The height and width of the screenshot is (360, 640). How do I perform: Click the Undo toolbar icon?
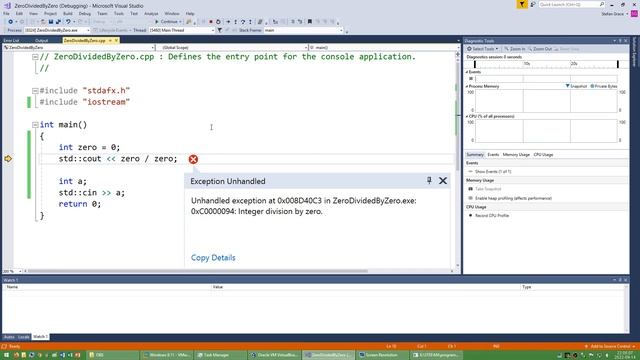coord(68,22)
